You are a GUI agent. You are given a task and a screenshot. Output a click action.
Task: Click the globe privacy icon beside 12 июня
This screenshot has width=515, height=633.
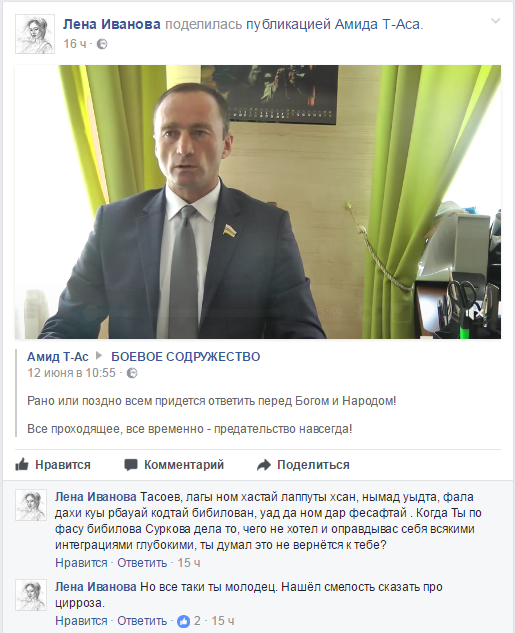point(132,373)
